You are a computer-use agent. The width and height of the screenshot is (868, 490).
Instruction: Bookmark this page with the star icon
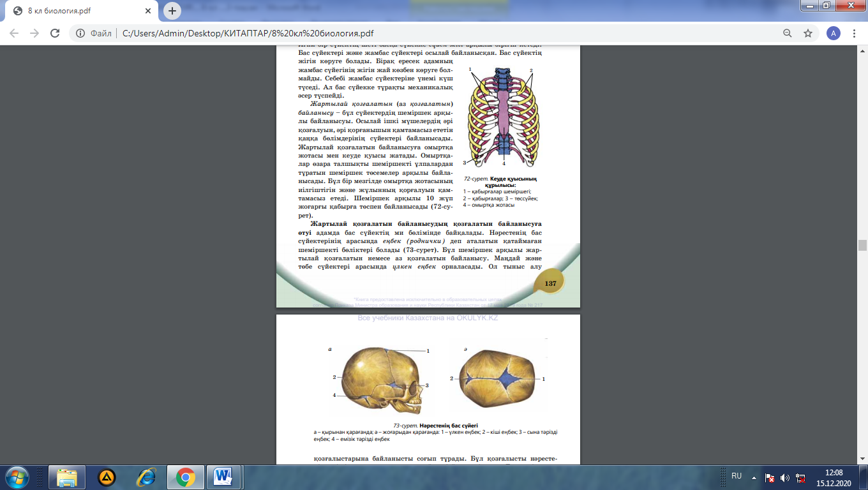tap(808, 33)
